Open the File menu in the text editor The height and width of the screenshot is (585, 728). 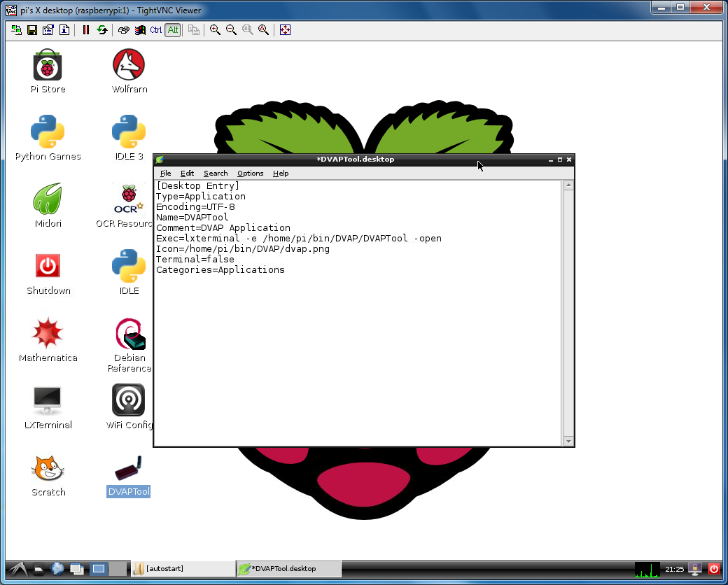pos(165,173)
